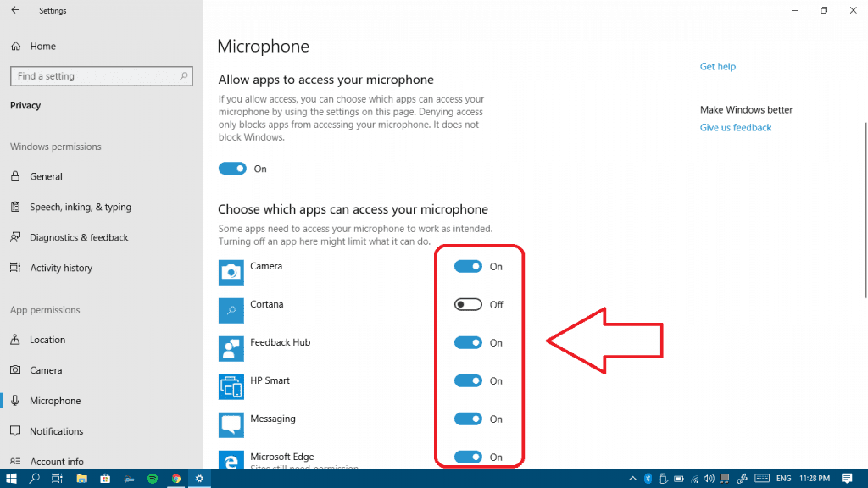
Task: Go back with the Settings back arrow
Action: coord(15,10)
